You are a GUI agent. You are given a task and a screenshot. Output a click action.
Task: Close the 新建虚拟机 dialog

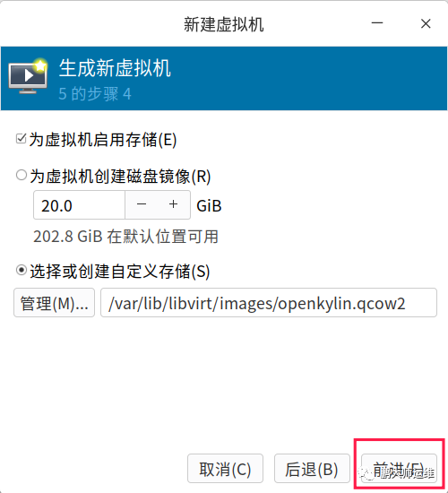(426, 23)
